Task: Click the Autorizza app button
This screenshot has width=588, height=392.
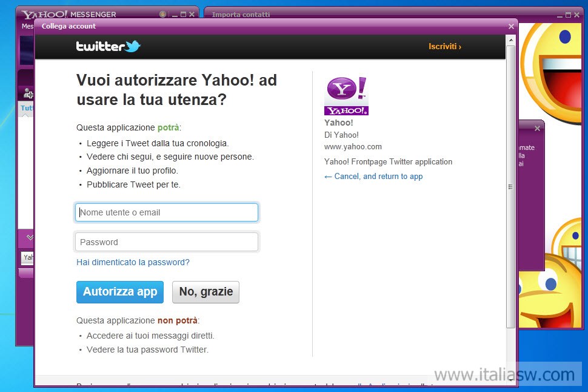Action: click(120, 292)
